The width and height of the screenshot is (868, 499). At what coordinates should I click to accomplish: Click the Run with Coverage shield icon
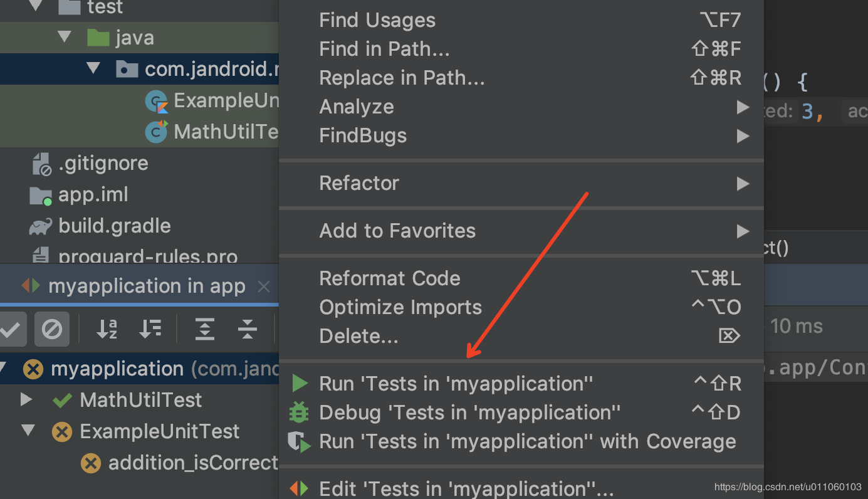pos(299,441)
